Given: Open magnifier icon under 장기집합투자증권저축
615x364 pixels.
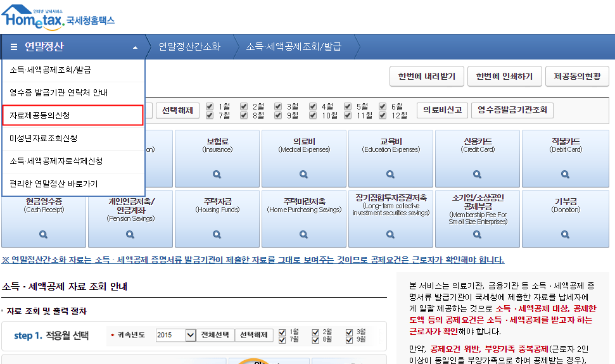Looking at the screenshot, I should pos(390,235).
